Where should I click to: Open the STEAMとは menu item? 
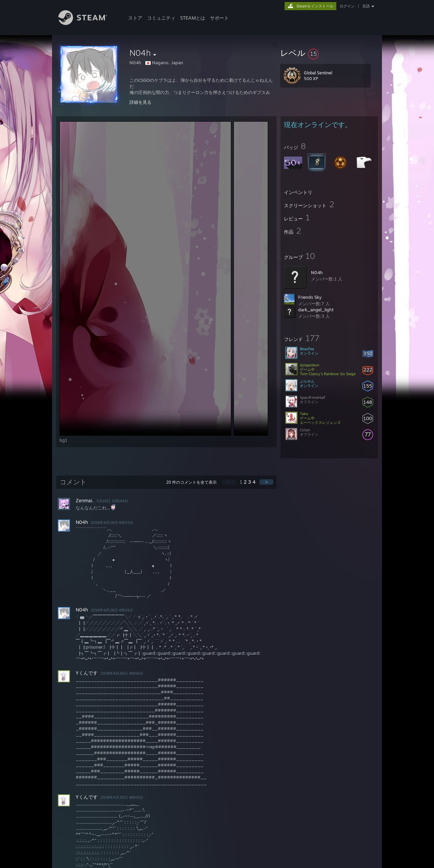click(192, 18)
